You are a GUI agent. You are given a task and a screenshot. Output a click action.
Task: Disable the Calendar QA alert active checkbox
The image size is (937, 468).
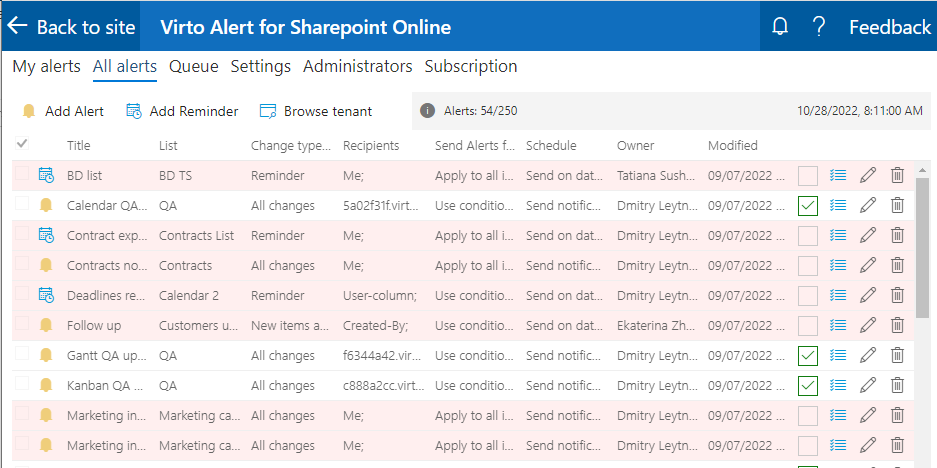point(808,206)
